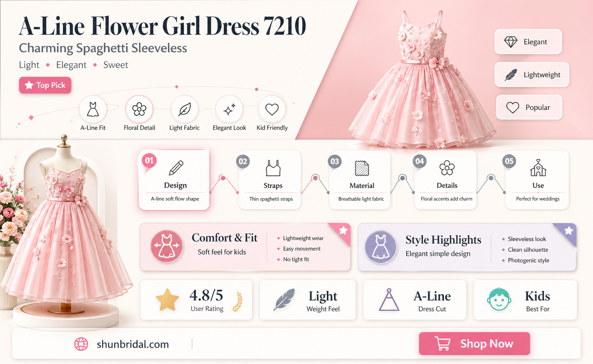Click the Charming Spaghetti Sleeveless subtitle
The image size is (593, 364).
pos(103,48)
